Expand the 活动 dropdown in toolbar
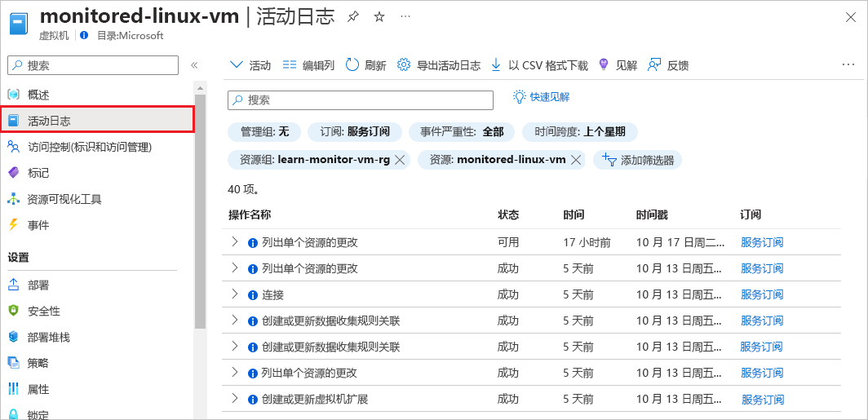This screenshot has width=868, height=420. (x=250, y=65)
